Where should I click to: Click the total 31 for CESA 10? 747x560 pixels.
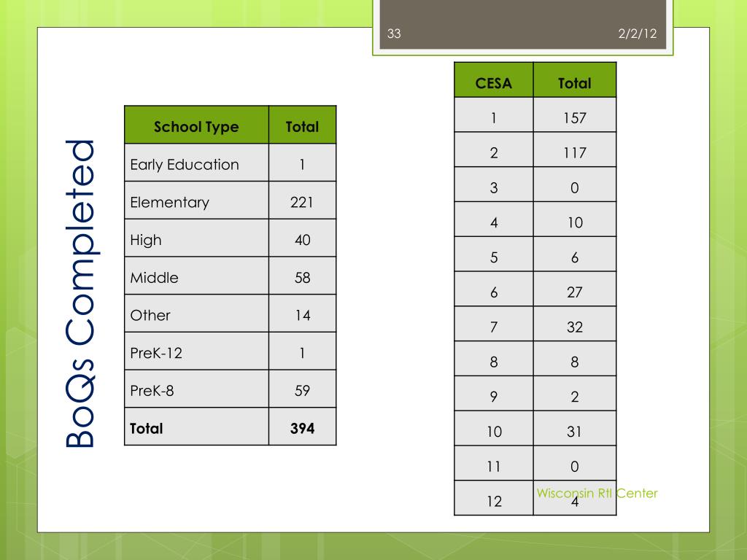[575, 432]
